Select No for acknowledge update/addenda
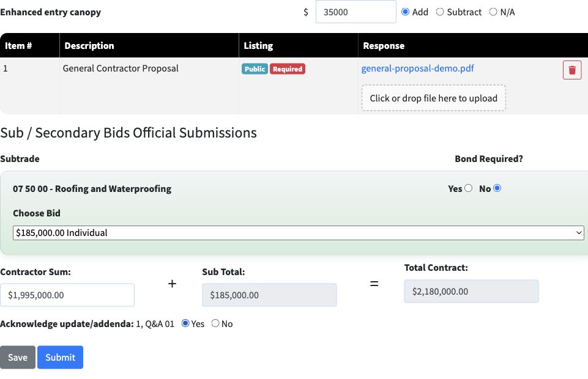The width and height of the screenshot is (588, 379). click(x=215, y=323)
